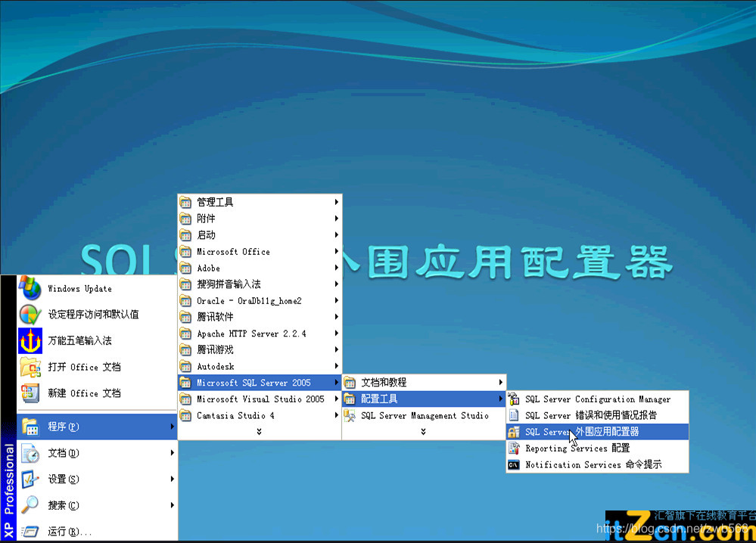Click the Adobe folder icon
This screenshot has height=543, width=756.
pos(185,268)
